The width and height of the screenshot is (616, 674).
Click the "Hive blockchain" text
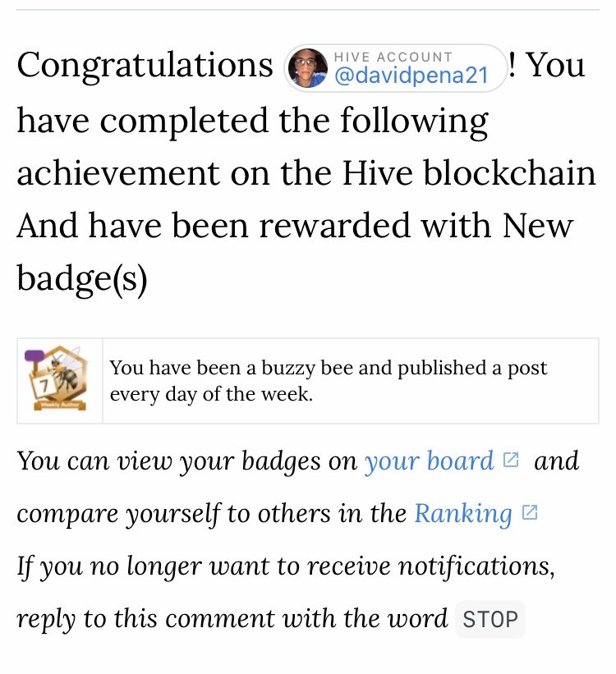point(469,172)
